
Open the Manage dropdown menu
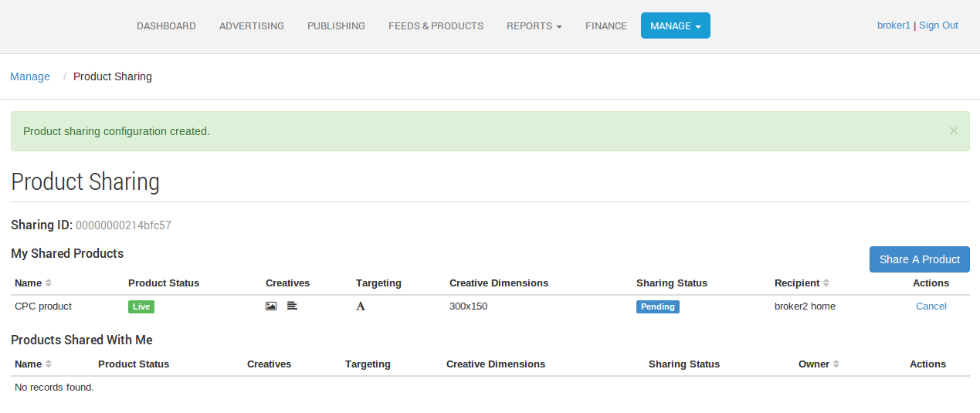tap(676, 25)
